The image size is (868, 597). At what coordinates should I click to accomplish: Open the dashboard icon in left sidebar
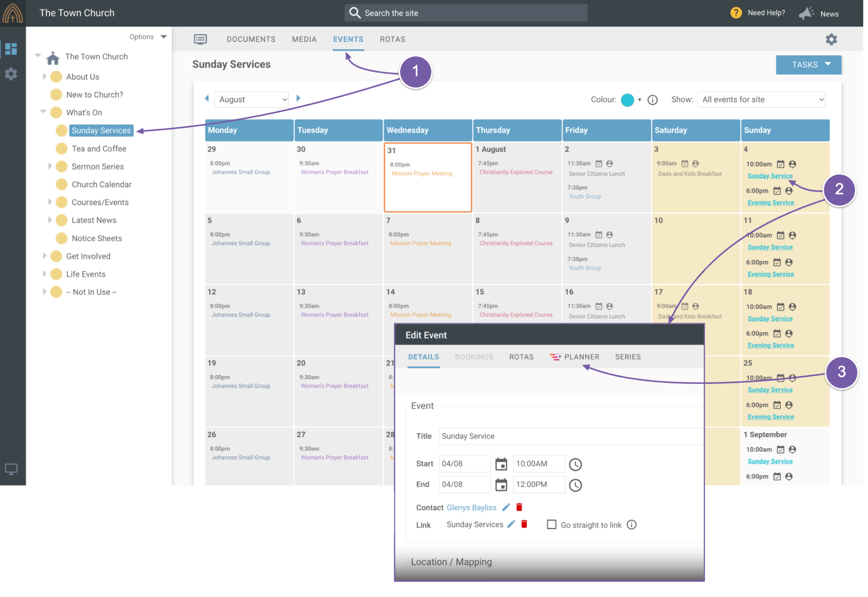(11, 49)
